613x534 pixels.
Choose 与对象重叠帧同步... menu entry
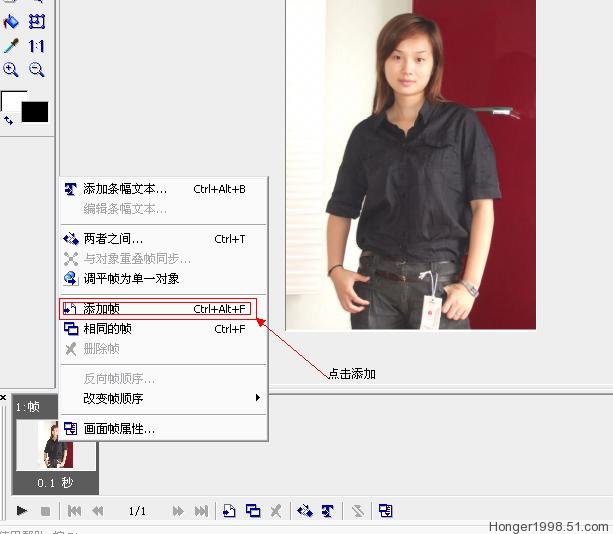[163, 259]
